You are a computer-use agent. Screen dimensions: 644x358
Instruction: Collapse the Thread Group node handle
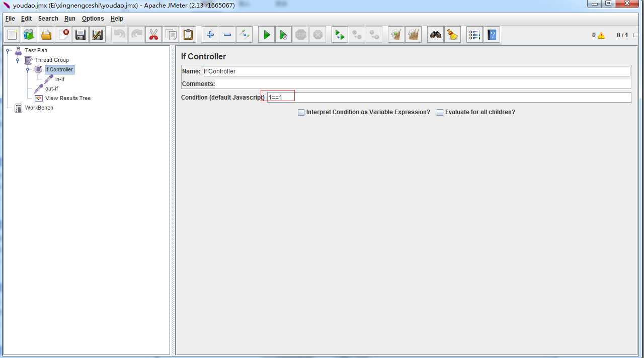(18, 60)
